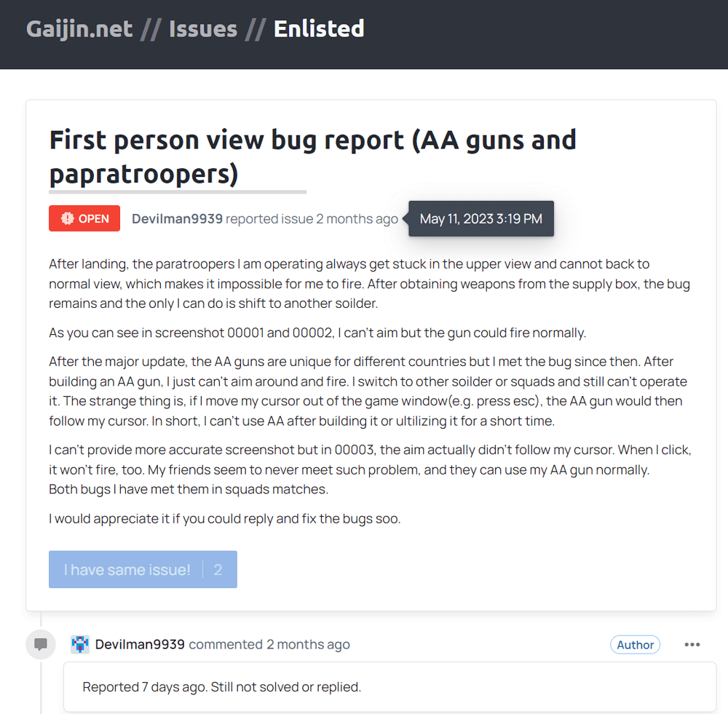
Task: Click the warning icon in OPEN badge
Action: [x=67, y=218]
